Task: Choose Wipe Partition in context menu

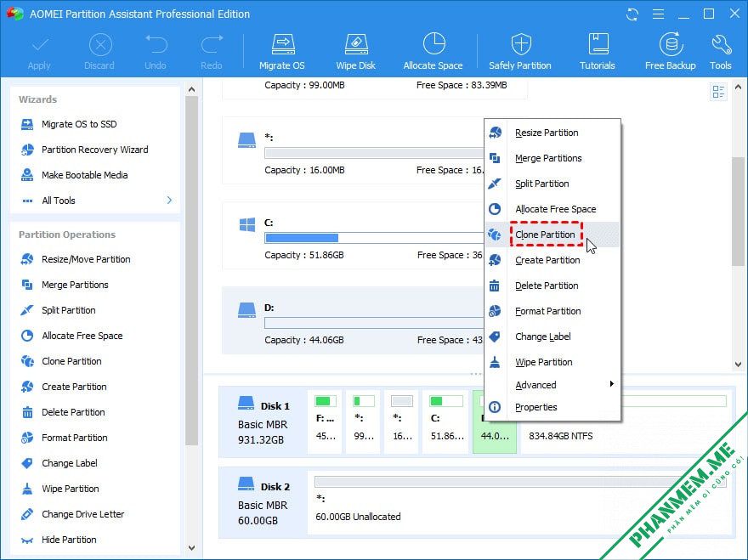Action: point(552,363)
